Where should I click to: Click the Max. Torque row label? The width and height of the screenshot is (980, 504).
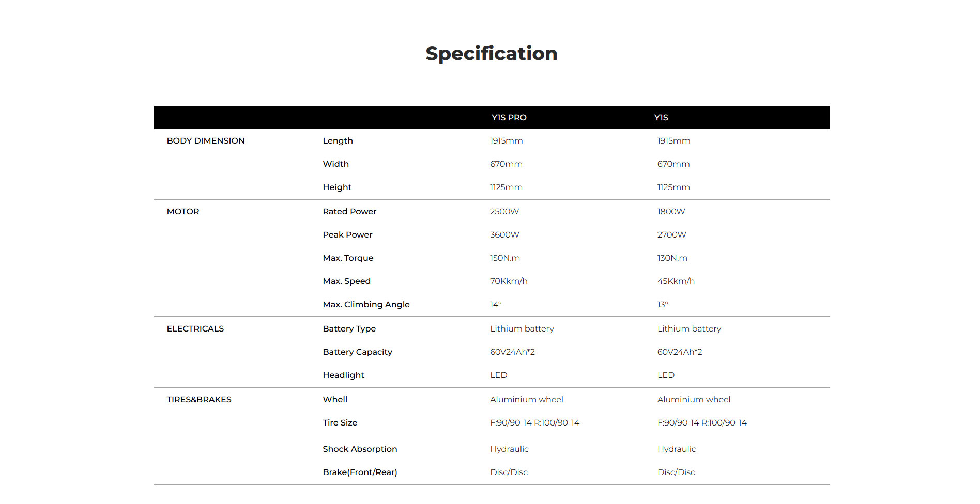[x=348, y=258]
